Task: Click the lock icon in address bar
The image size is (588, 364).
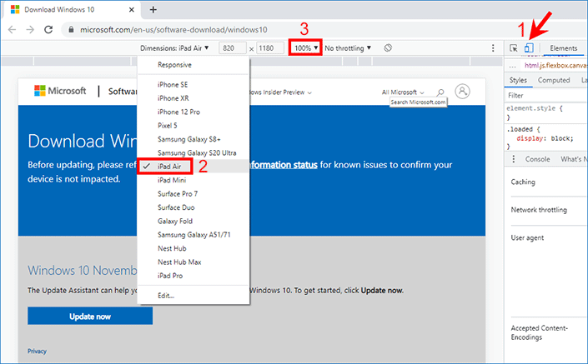Action: pos(71,29)
